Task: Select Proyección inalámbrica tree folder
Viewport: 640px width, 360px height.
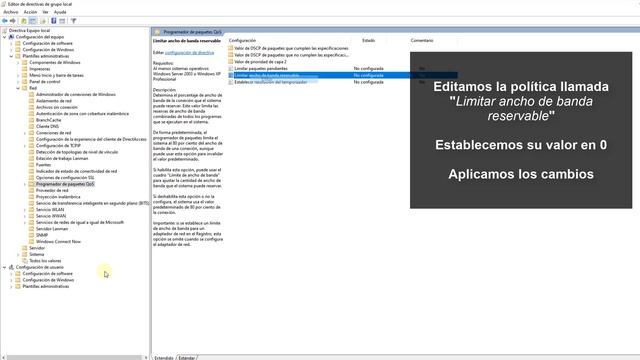Action: [58, 197]
